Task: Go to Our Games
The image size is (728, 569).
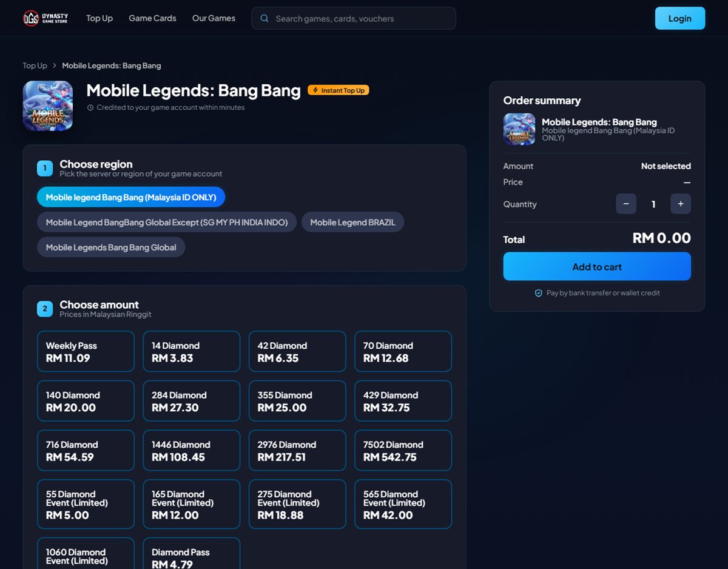Action: click(214, 18)
